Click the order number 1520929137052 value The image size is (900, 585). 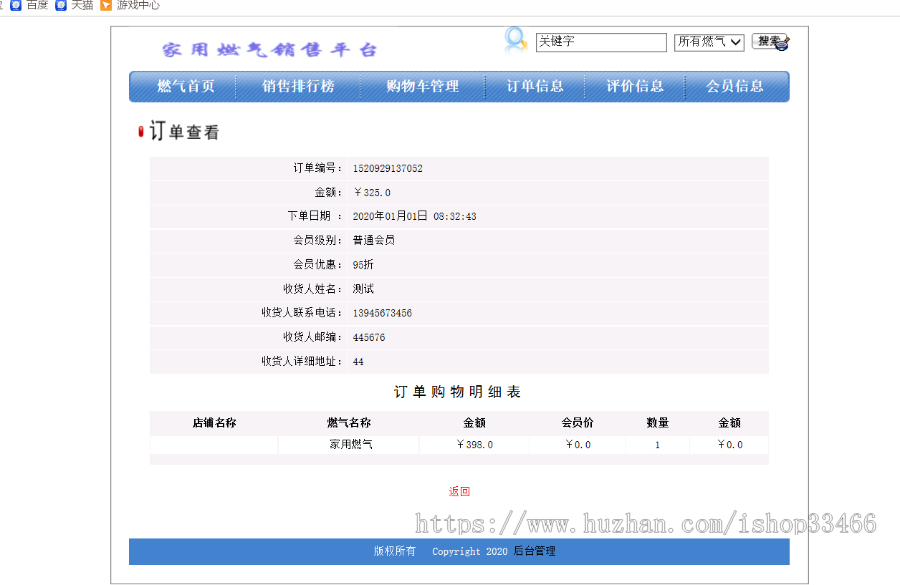click(390, 168)
